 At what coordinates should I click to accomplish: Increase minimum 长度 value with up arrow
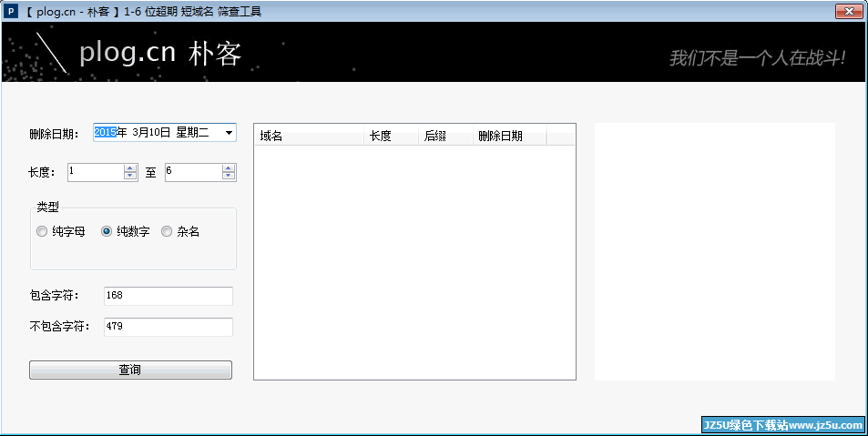coord(130,168)
